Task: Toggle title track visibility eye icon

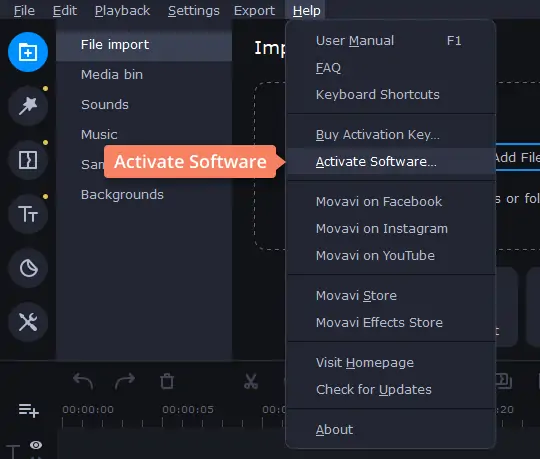Action: [x=36, y=445]
